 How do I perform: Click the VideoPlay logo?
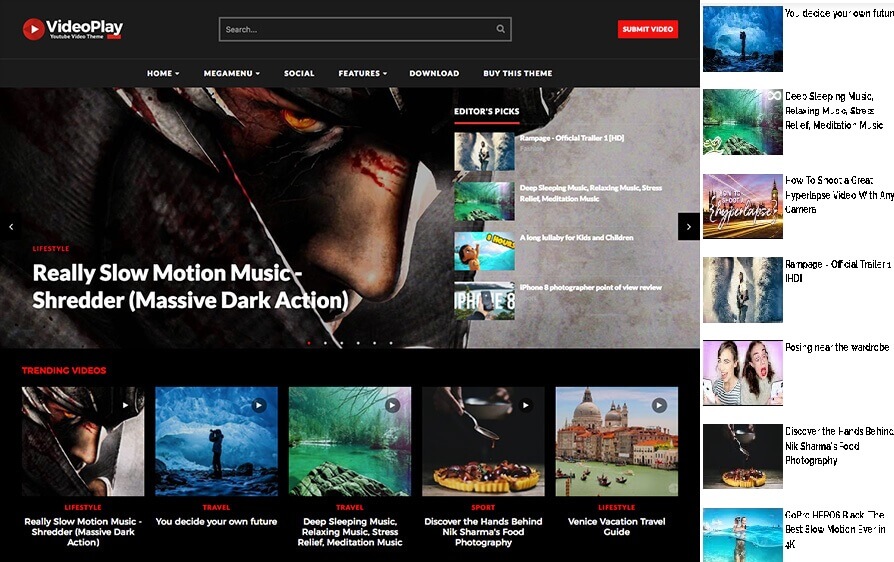(72, 29)
